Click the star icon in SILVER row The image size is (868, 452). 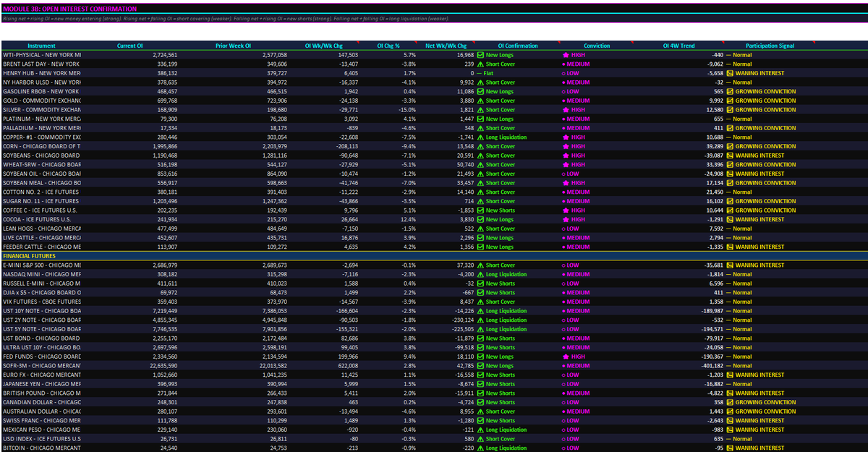click(566, 110)
